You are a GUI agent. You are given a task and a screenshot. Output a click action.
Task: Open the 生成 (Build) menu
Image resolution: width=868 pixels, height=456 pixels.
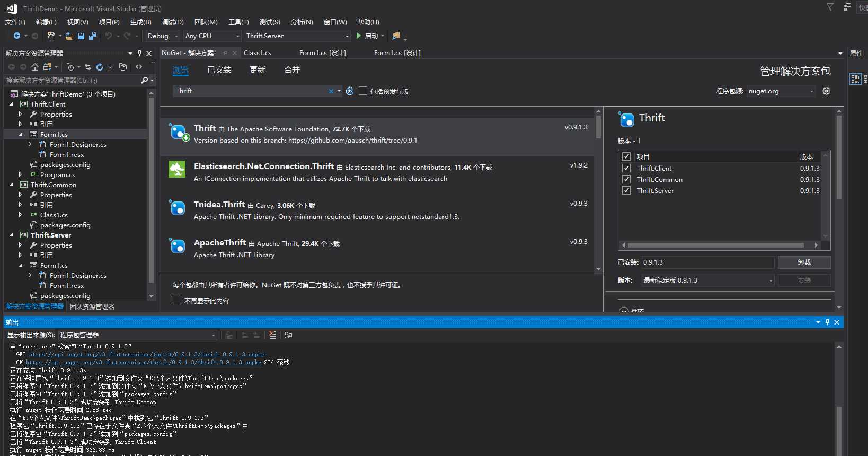pos(140,22)
